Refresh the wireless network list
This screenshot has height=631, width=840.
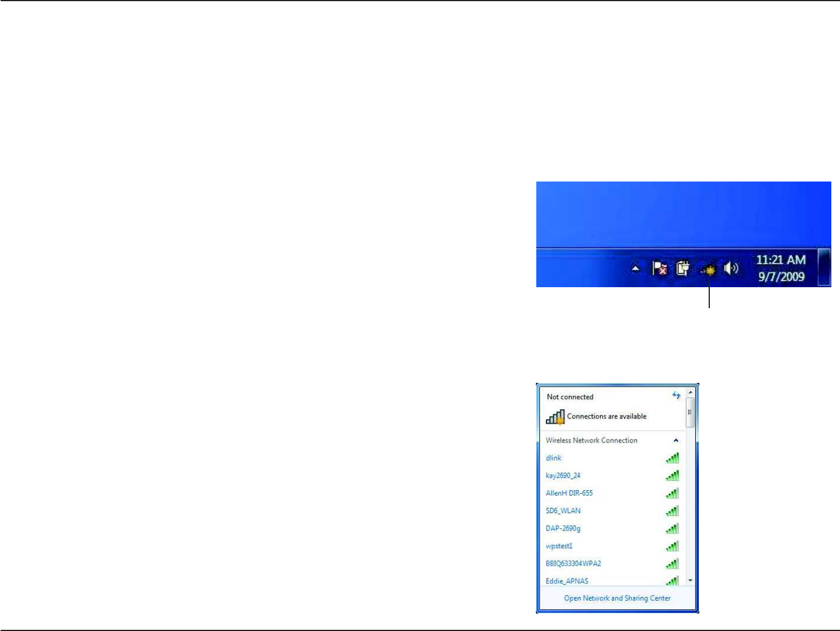676,396
